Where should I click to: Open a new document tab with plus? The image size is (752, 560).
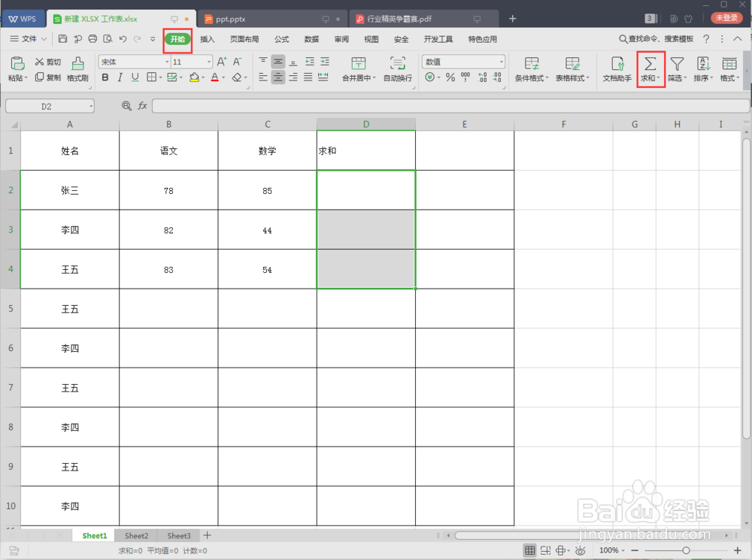(x=513, y=18)
